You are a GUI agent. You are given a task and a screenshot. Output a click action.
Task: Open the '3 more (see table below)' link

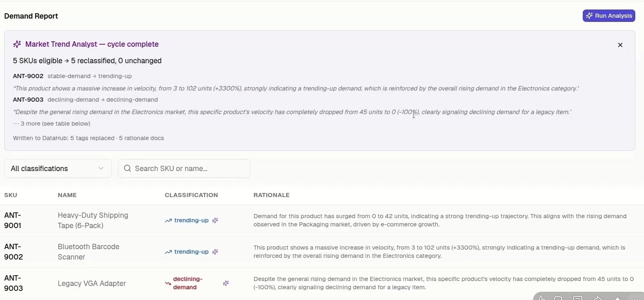[x=52, y=124]
